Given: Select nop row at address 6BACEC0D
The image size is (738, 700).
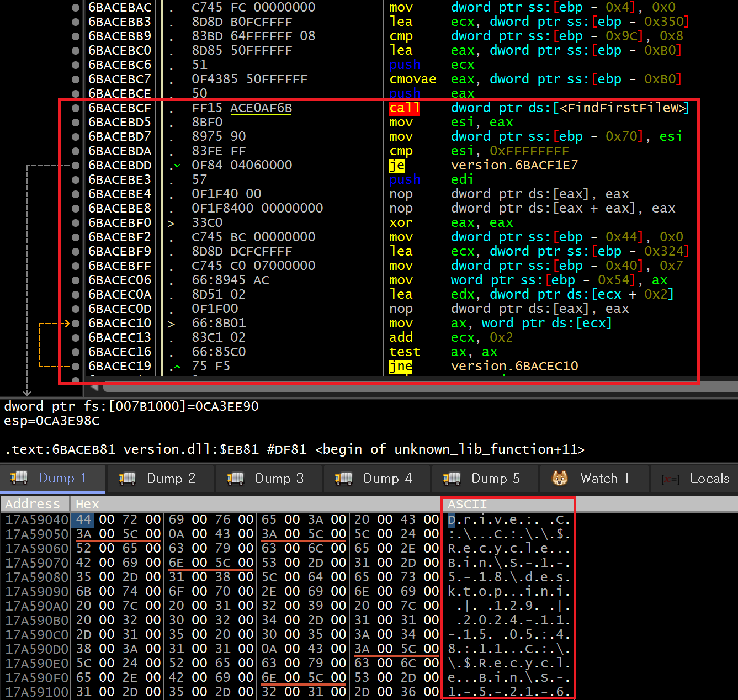Looking at the screenshot, I should pyautogui.click(x=410, y=309).
